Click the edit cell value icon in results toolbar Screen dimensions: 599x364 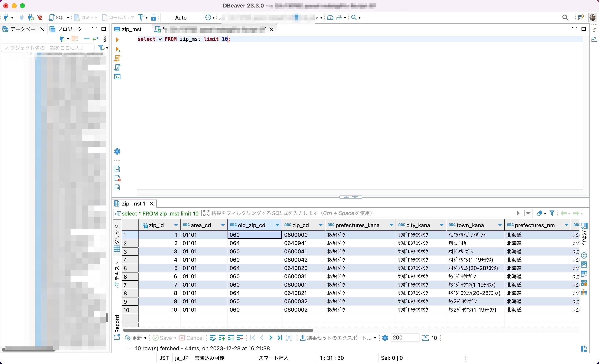pyautogui.click(x=213, y=338)
